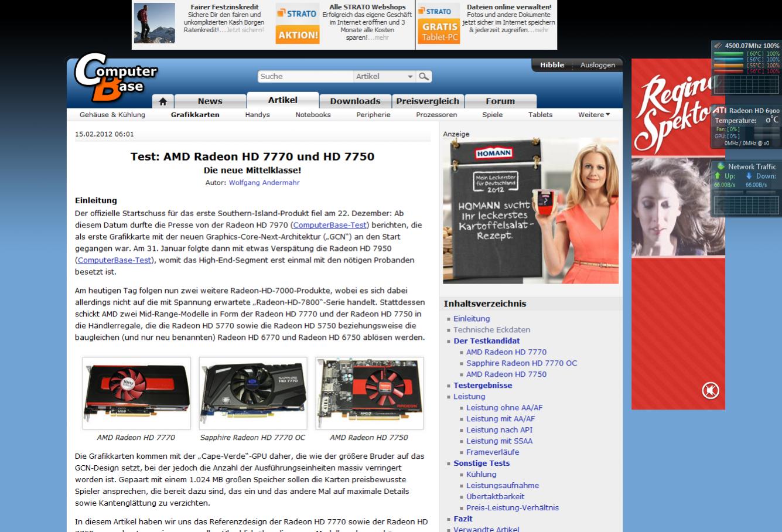Open the Frameverläufe entry
This screenshot has width=782, height=532.
pos(493,452)
